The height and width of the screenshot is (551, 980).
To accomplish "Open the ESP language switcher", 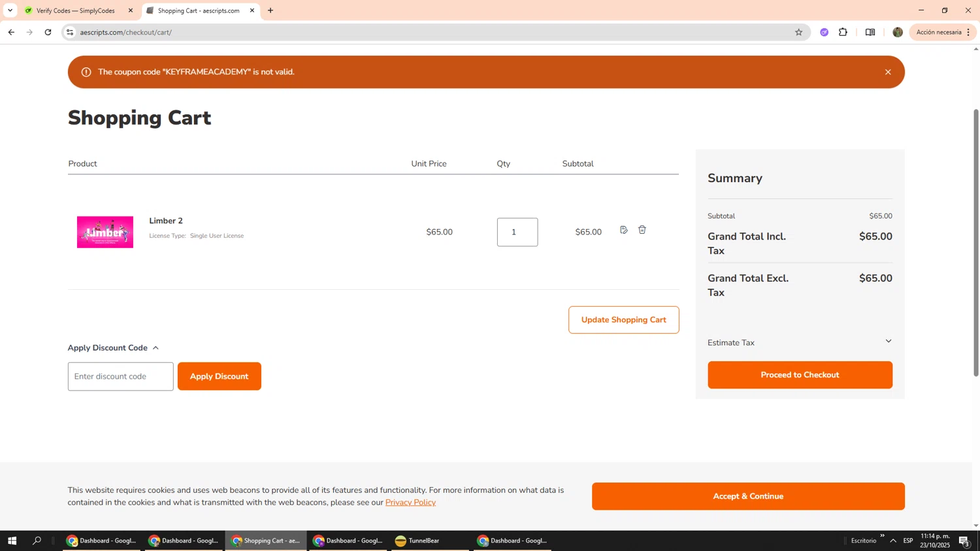I will [908, 541].
